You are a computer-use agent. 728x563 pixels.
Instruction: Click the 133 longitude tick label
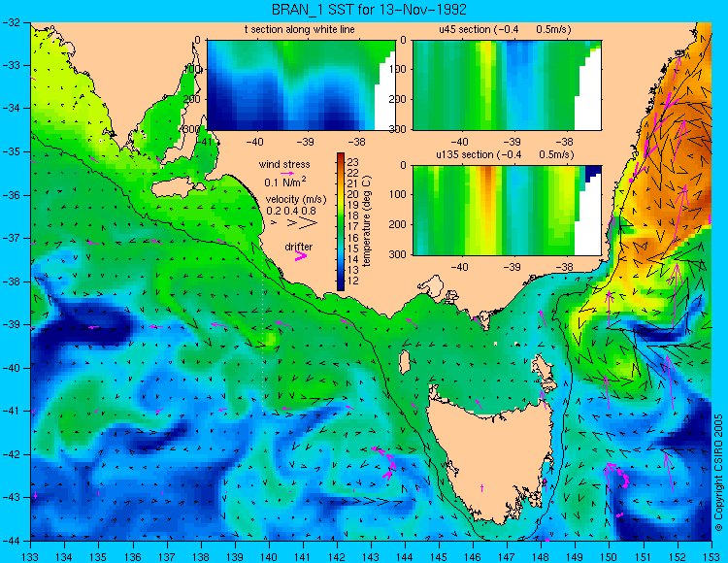(x=31, y=555)
